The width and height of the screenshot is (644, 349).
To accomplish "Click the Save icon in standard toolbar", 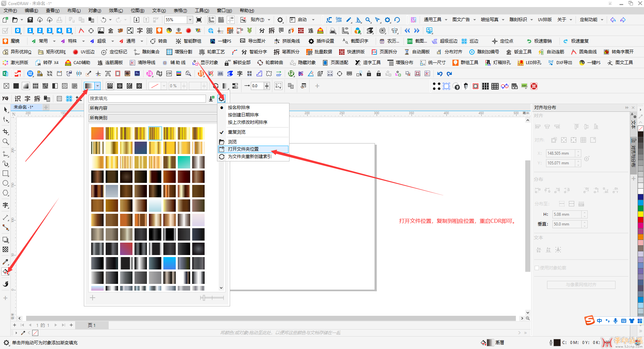I will 30,20.
